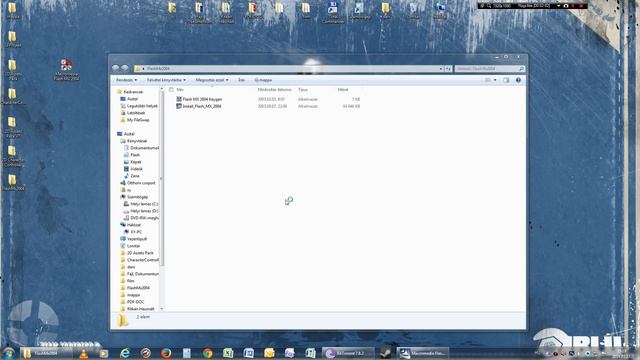This screenshot has width=640, height=360.
Task: Open the Megosztás ezzel dropdown
Action: 212,80
